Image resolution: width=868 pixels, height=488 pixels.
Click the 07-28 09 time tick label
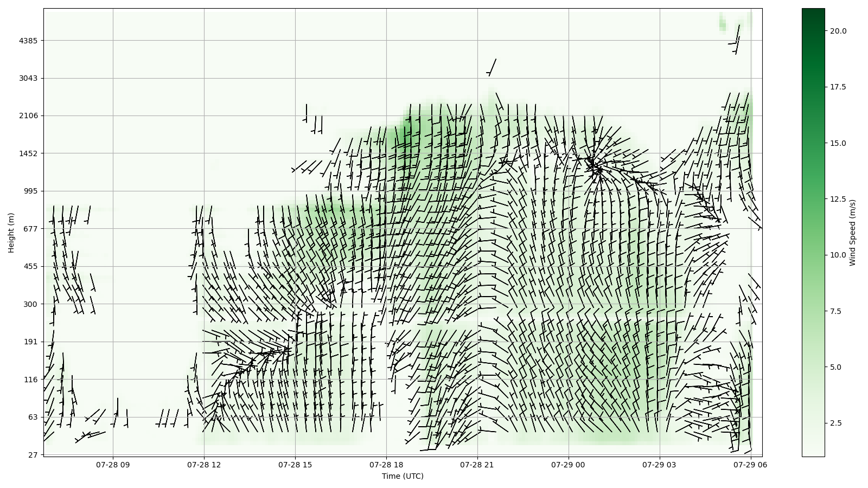pos(113,465)
